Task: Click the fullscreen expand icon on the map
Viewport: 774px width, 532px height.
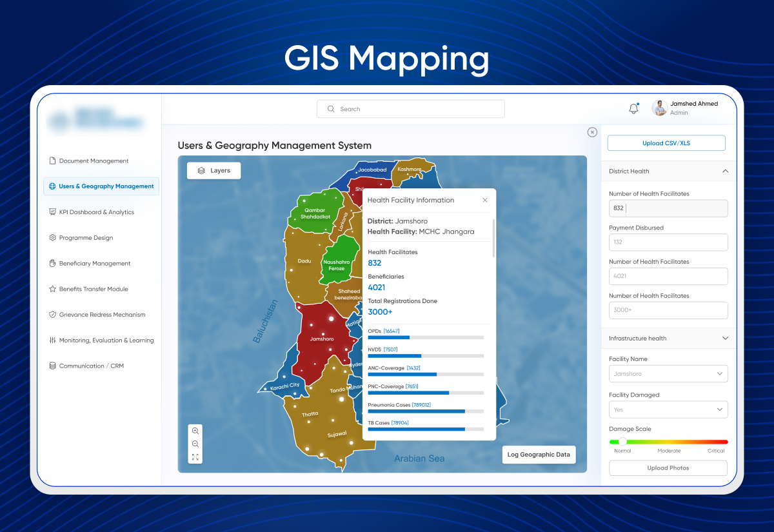Action: tap(195, 457)
